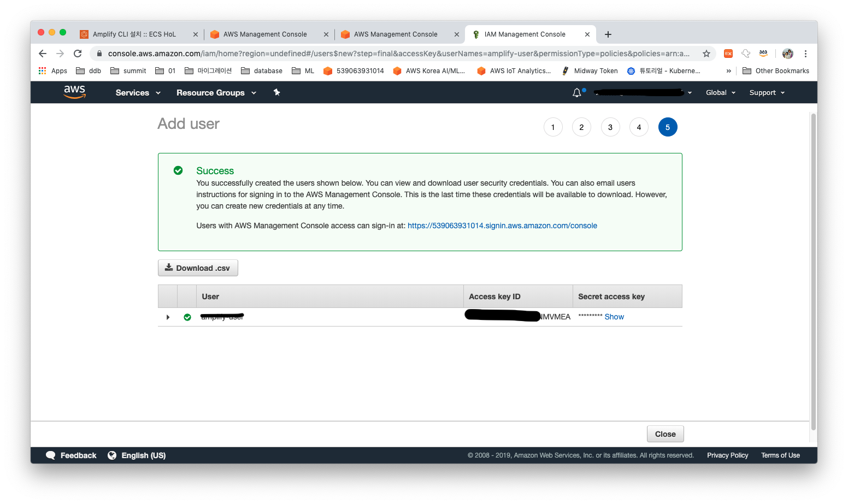
Task: Click the 365 cloud extension icon
Action: (x=763, y=54)
